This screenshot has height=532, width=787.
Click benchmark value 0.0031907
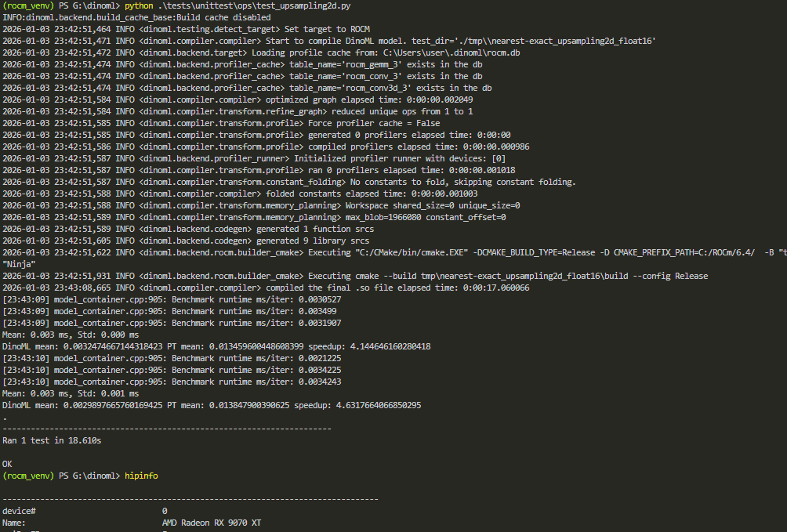tap(320, 324)
